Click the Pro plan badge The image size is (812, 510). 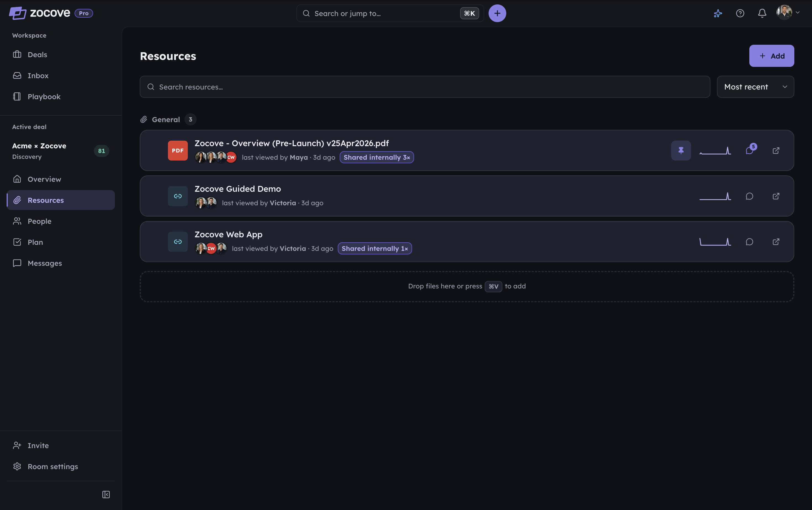pyautogui.click(x=84, y=13)
